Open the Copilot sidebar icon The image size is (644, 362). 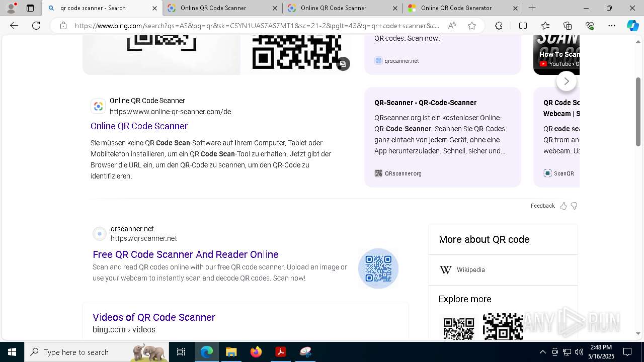coord(632,26)
